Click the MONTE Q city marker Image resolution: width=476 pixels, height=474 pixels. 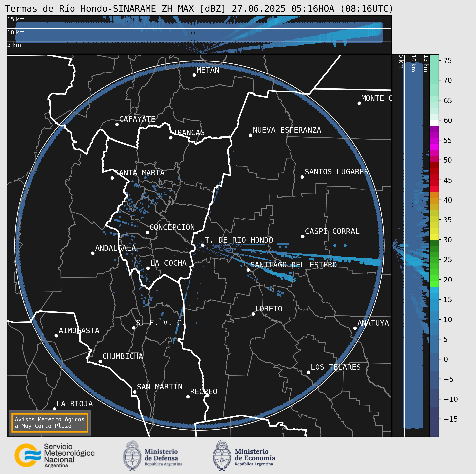[359, 103]
